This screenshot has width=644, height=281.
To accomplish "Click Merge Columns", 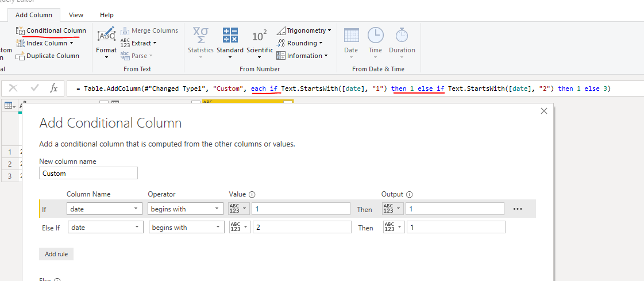I will [x=149, y=30].
